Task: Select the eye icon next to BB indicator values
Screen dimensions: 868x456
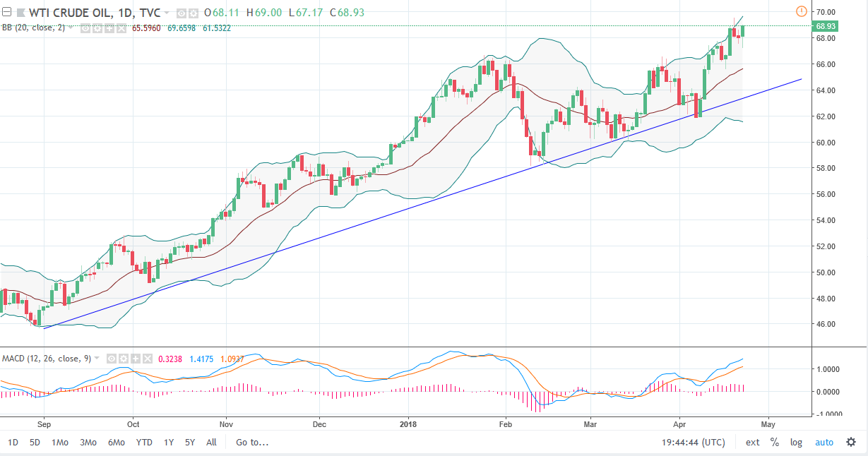Action: click(85, 27)
